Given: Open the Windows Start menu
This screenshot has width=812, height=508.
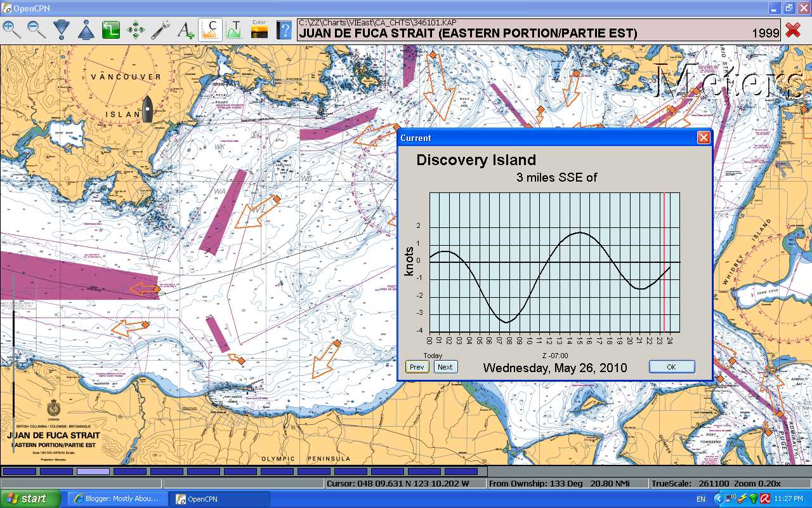Looking at the screenshot, I should [x=30, y=498].
